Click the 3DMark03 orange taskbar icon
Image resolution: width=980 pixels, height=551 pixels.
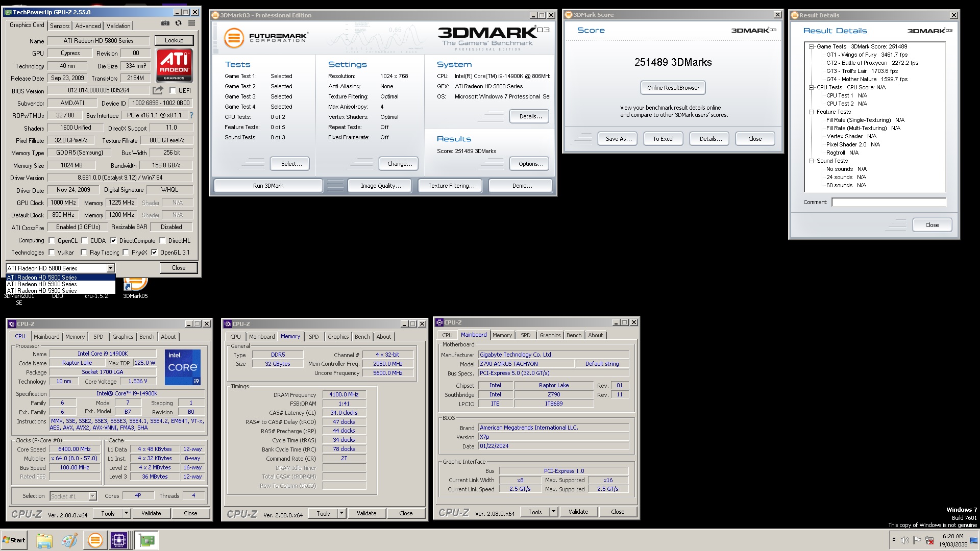click(95, 540)
